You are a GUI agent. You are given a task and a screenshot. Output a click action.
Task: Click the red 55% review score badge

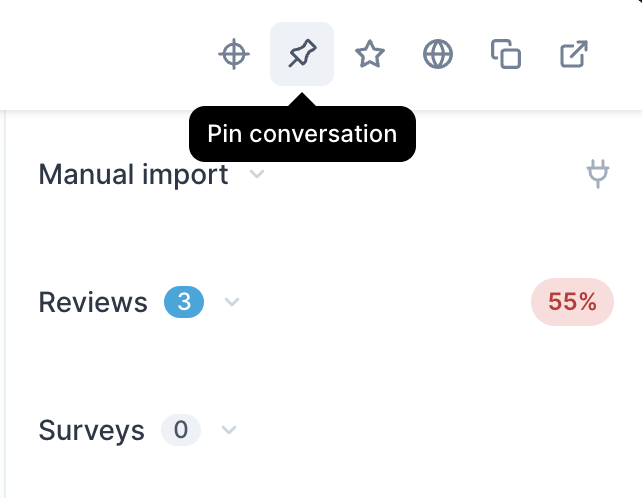click(x=572, y=302)
